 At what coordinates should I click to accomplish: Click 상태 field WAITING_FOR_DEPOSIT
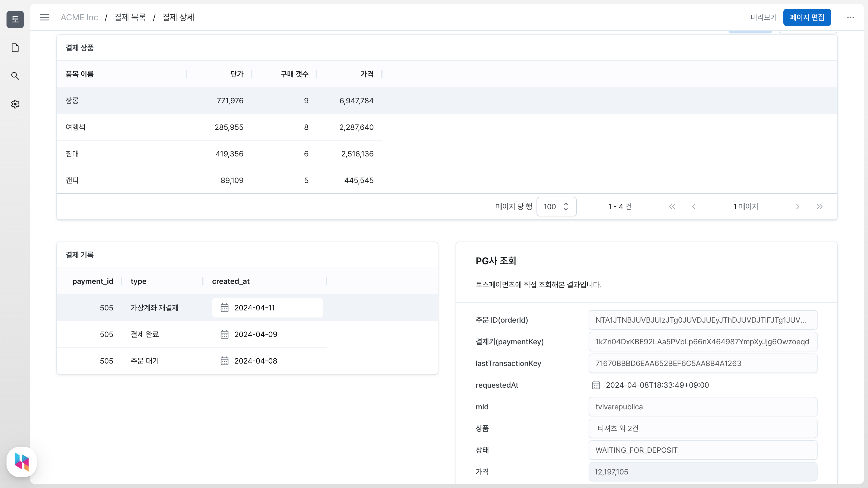click(703, 450)
